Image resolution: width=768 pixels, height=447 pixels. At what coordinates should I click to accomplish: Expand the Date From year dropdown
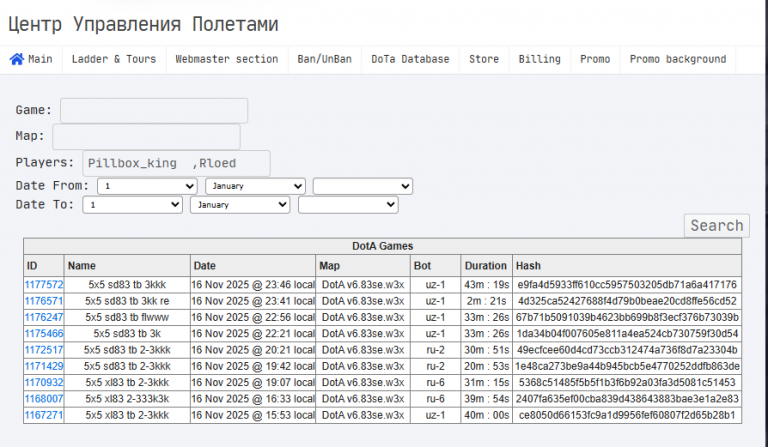coord(362,186)
